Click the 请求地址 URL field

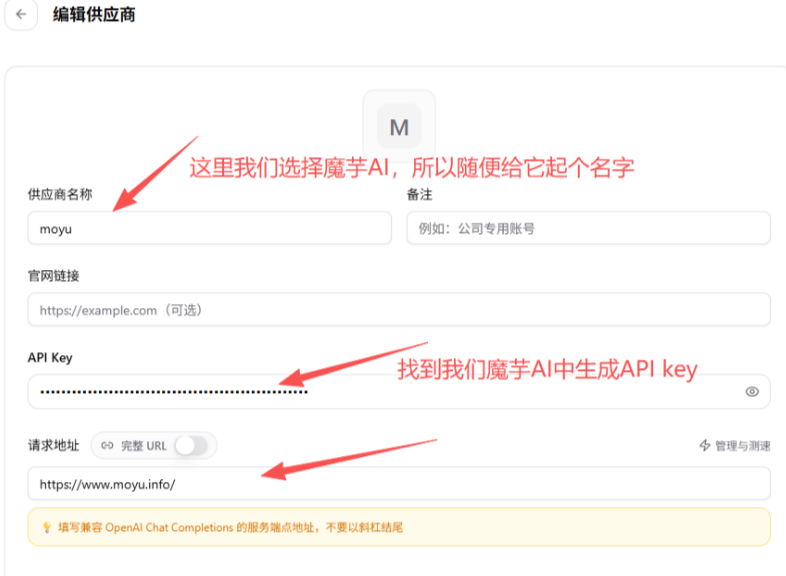click(399, 484)
